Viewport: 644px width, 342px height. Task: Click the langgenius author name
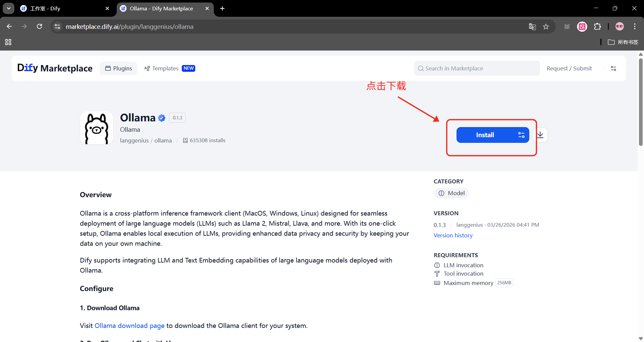[134, 140]
